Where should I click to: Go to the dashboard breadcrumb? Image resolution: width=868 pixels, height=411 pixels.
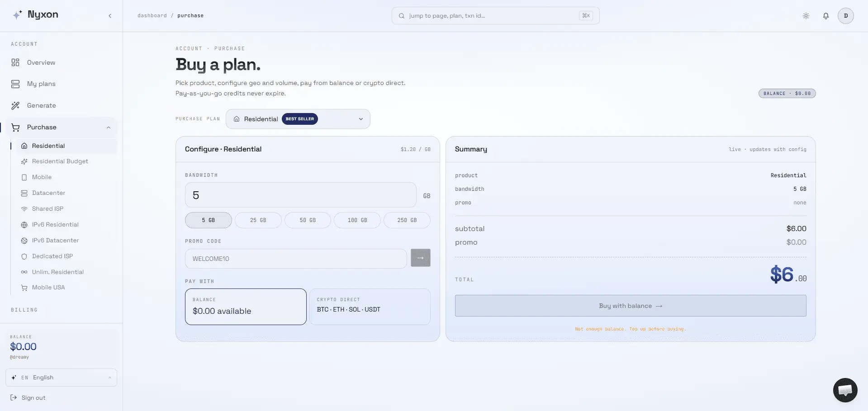click(x=152, y=15)
